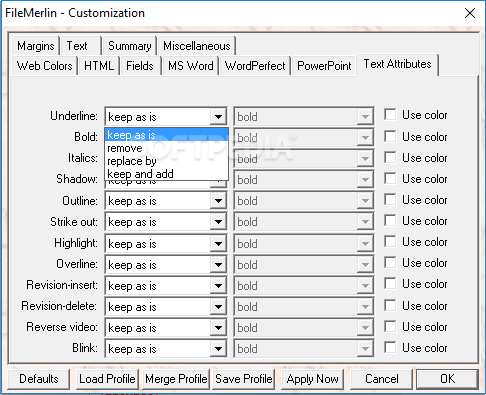Select the Text Attributes tab
486x395 pixels.
click(397, 64)
